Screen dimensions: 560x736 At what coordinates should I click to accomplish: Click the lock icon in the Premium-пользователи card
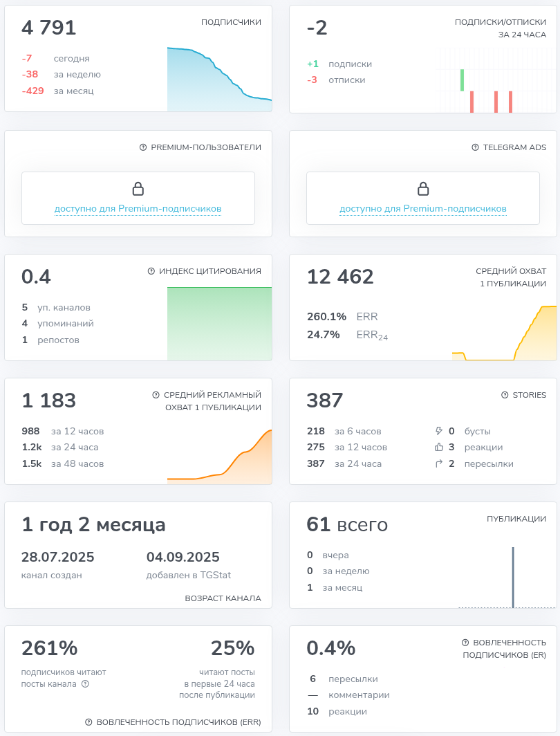click(x=138, y=189)
